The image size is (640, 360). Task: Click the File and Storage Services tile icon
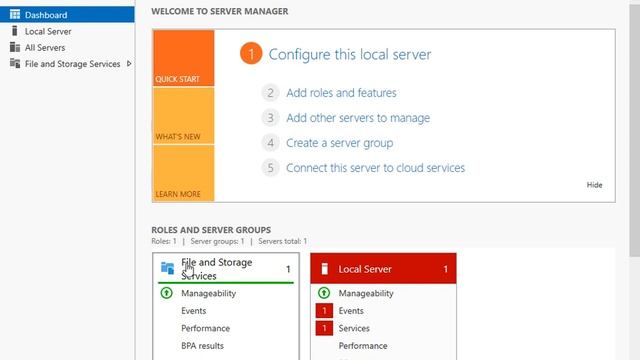click(167, 268)
